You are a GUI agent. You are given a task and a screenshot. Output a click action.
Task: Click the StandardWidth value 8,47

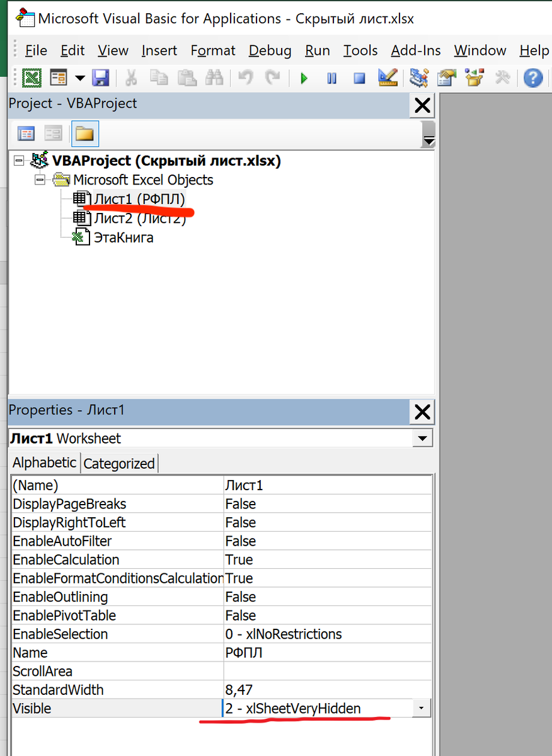pyautogui.click(x=327, y=690)
